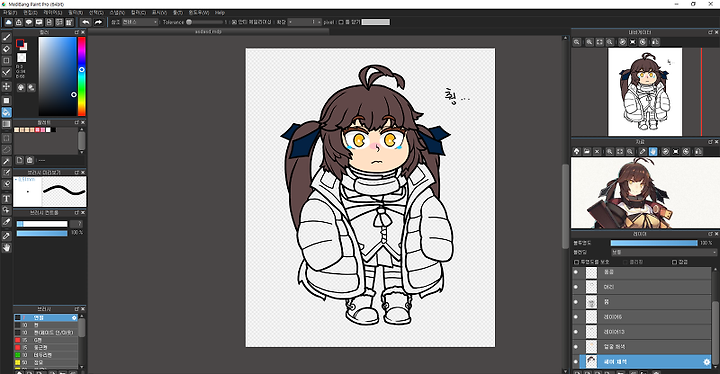720x374 pixels.
Task: Select the Move tool with cross arrows
Action: [x=6, y=86]
